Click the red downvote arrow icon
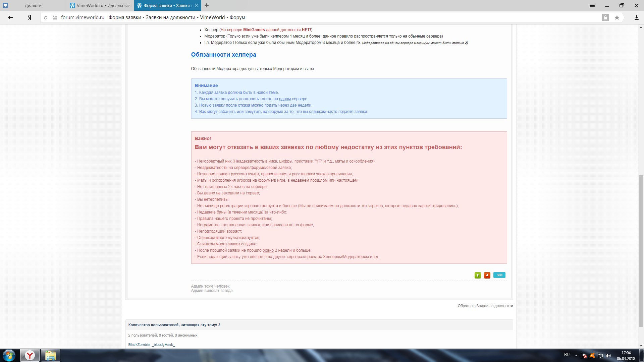Viewport: 644px width, 362px height. [x=487, y=275]
